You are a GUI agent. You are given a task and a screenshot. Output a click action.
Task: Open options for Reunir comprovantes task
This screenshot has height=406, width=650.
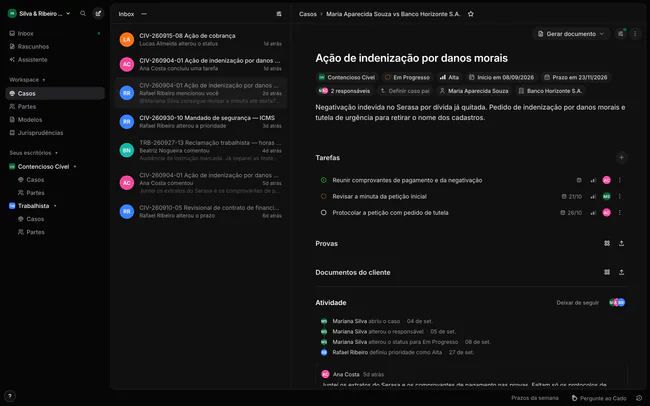[620, 180]
